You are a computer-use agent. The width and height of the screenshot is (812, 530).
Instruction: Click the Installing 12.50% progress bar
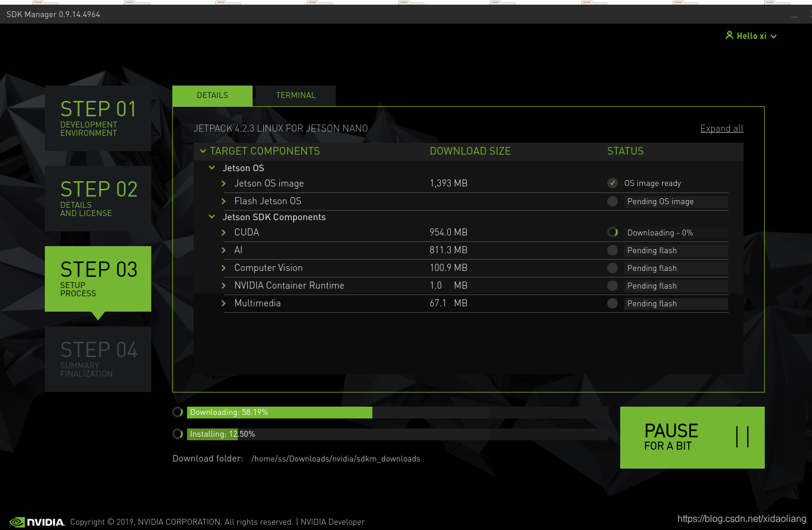pos(398,434)
